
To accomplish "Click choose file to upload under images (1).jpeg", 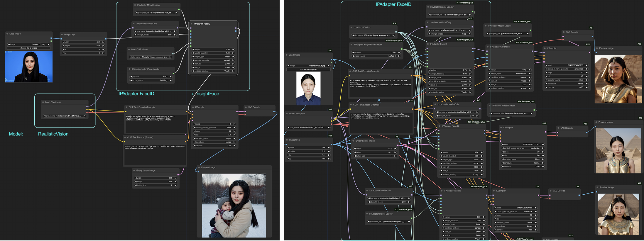I will [x=29, y=48].
